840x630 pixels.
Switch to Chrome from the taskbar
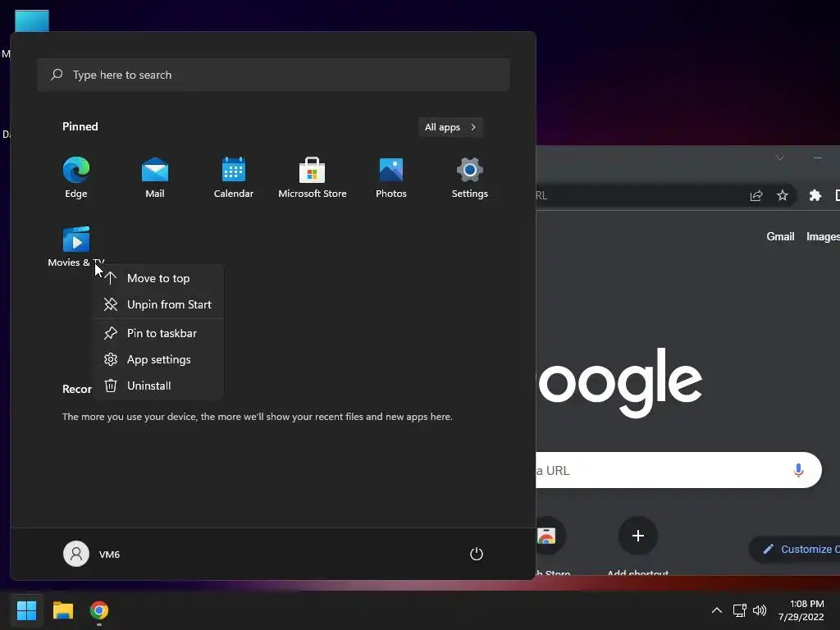[x=99, y=610]
